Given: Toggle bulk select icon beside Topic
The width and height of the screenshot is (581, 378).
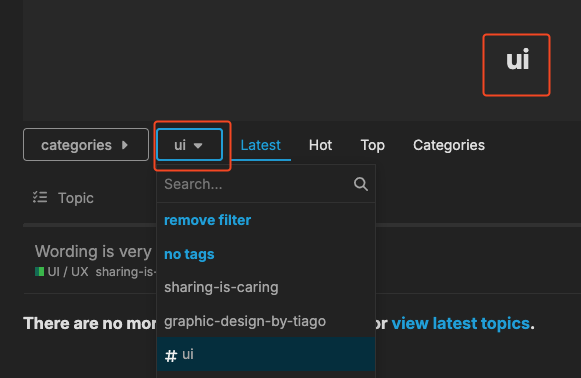Looking at the screenshot, I should 40,198.
